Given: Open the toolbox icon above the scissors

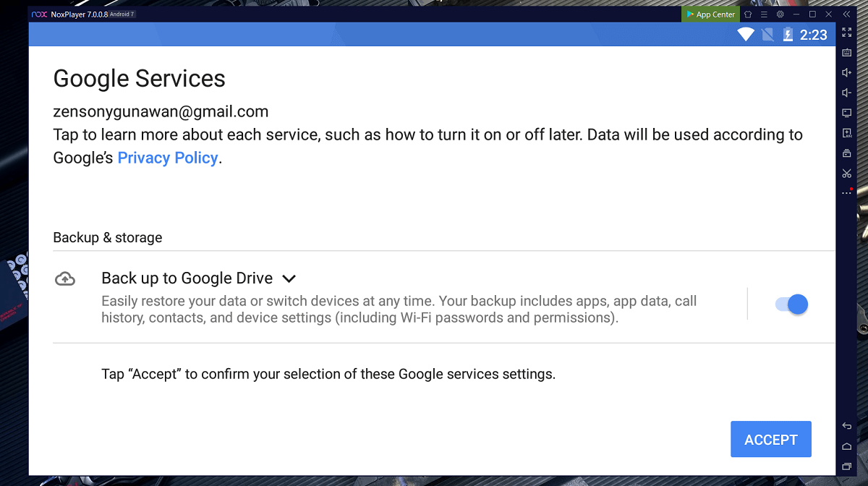Looking at the screenshot, I should coord(846,153).
